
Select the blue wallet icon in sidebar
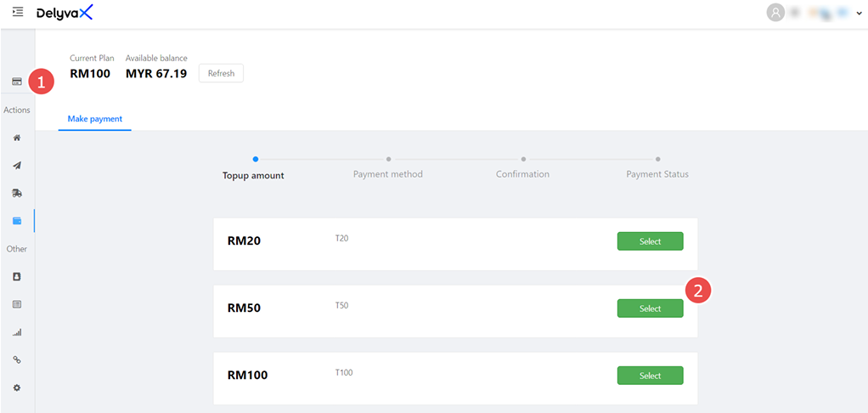pyautogui.click(x=17, y=221)
